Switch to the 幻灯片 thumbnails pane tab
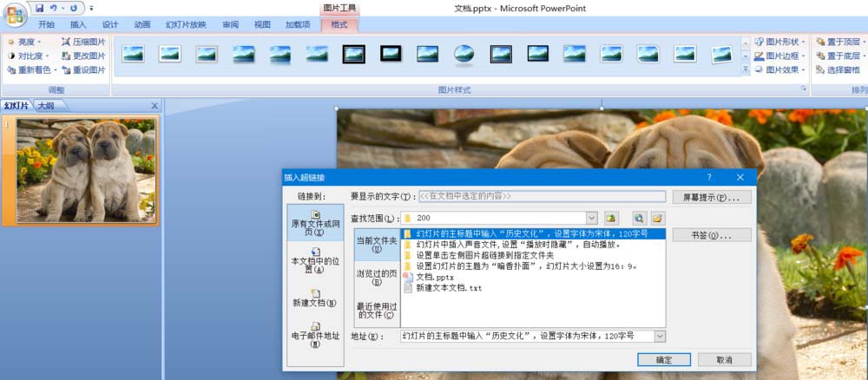The width and height of the screenshot is (868, 380). point(16,106)
